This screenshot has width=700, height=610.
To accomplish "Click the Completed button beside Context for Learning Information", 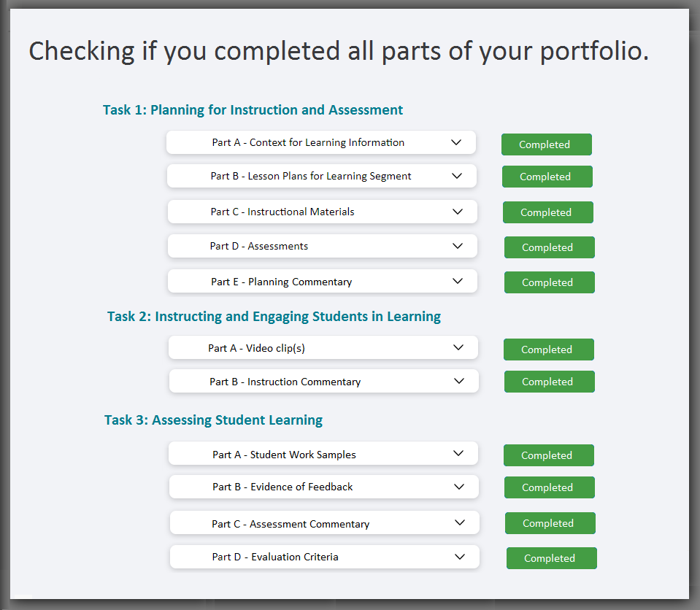I will click(x=546, y=144).
